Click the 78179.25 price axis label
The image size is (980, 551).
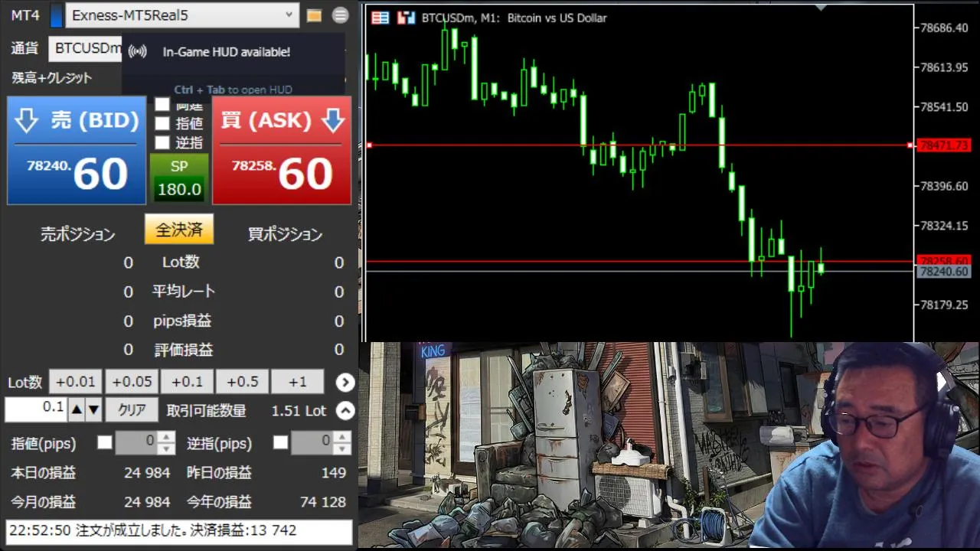(x=943, y=305)
